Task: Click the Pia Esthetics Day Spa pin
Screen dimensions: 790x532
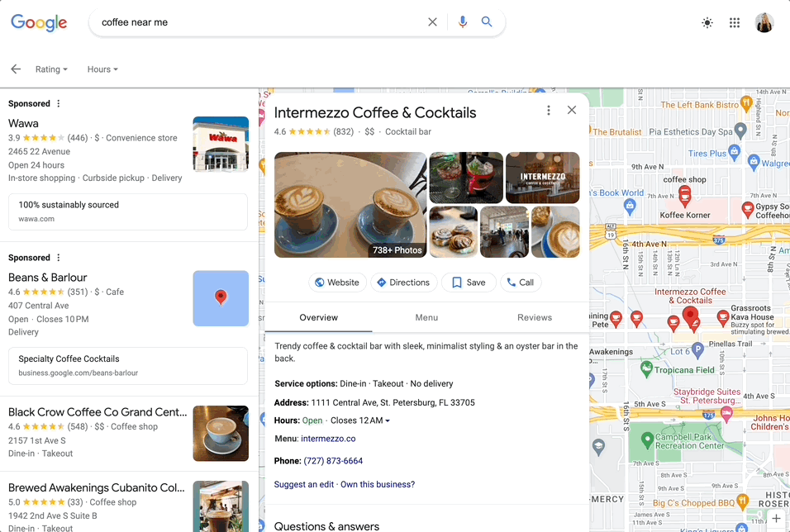Action: 740,131
